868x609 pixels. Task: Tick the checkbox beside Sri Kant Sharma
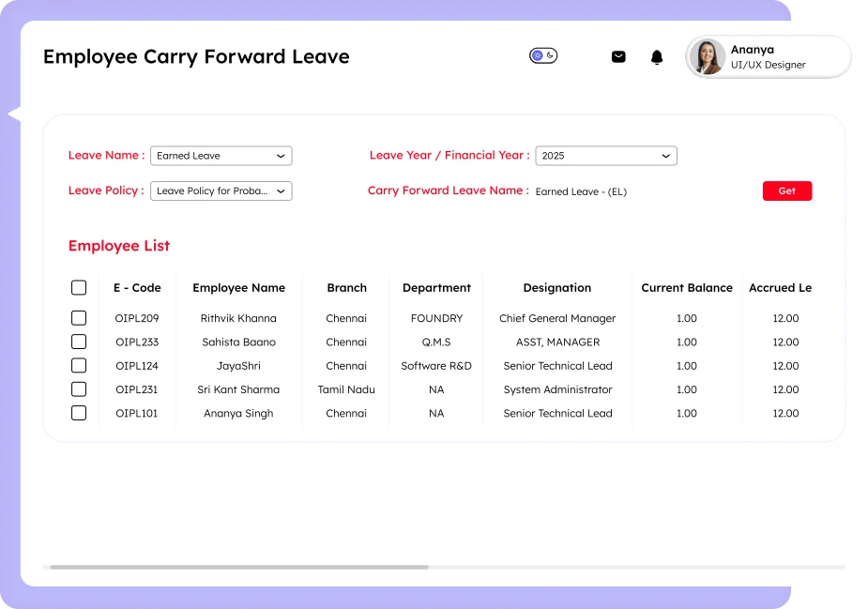79,388
